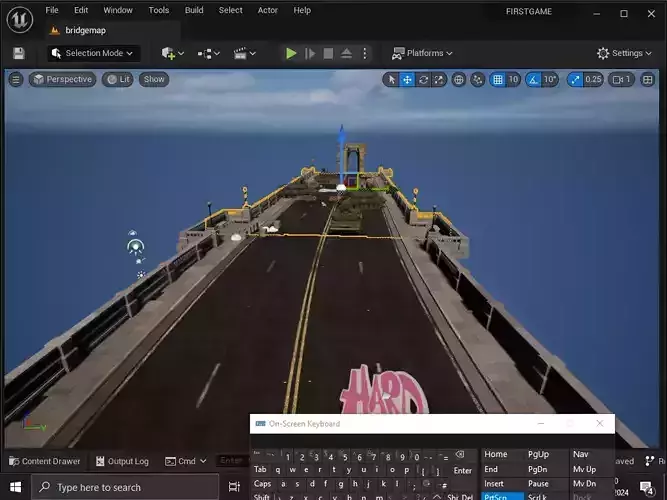Open the Platforms dropdown
This screenshot has height=500, width=667.
422,53
